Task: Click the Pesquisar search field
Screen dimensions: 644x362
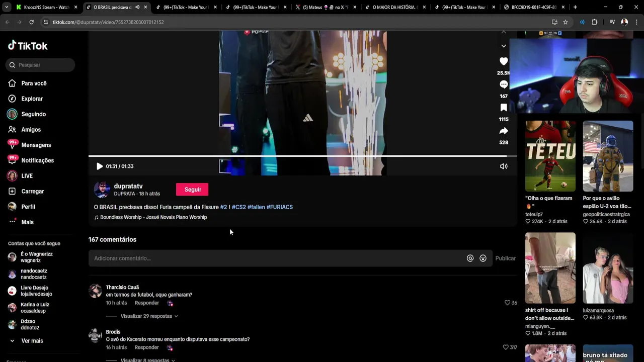Action: (x=40, y=65)
